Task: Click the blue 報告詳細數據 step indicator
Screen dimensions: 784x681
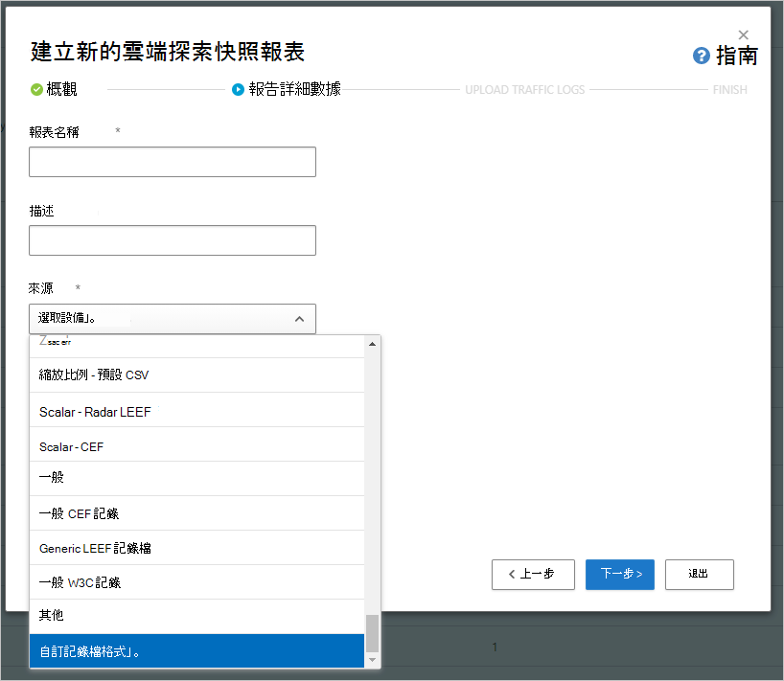Action: point(239,89)
